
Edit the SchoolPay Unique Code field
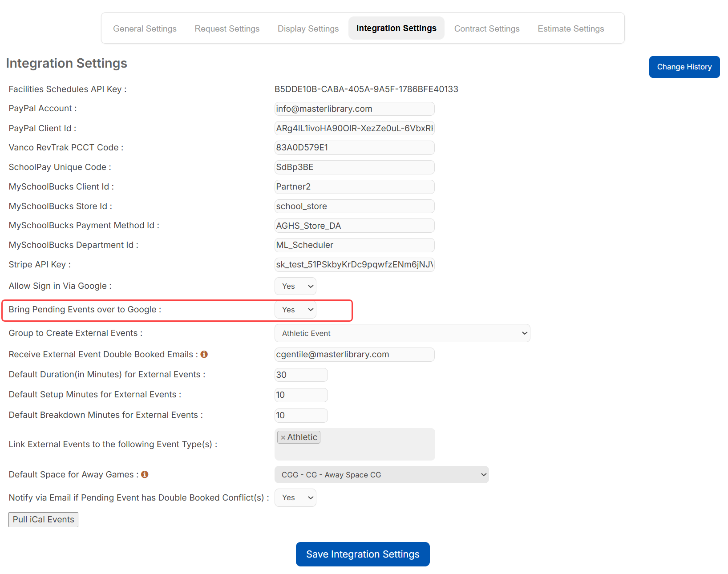click(x=354, y=167)
